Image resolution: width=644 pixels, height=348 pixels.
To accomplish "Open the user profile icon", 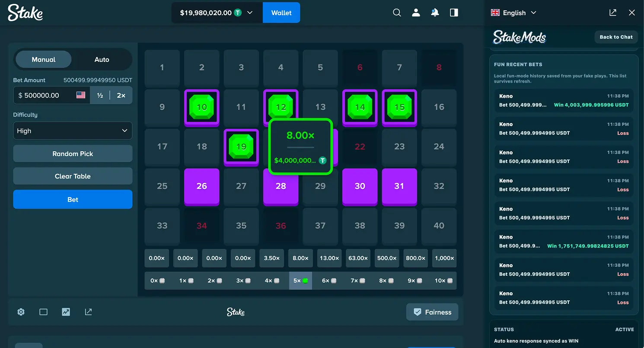I will point(416,13).
